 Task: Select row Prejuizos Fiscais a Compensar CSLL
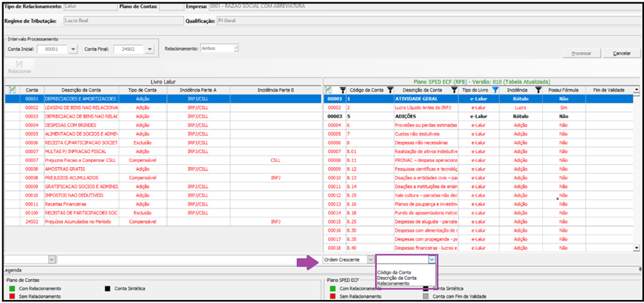point(163,161)
